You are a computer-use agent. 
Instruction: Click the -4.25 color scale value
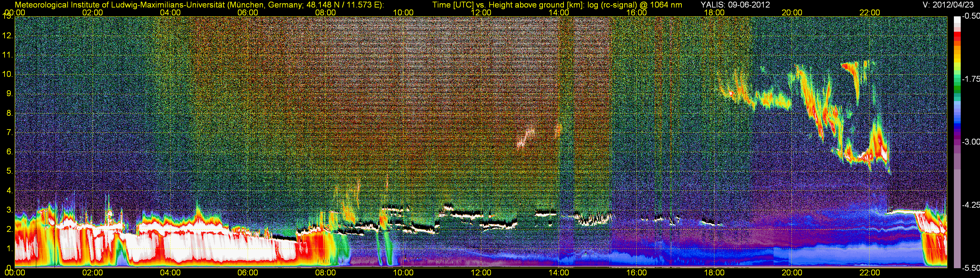click(971, 205)
